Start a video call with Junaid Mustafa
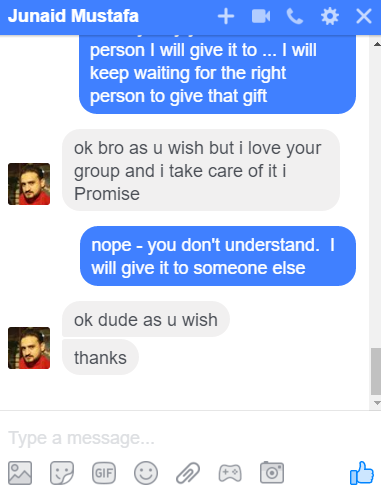This screenshot has height=497, width=381. click(x=261, y=16)
